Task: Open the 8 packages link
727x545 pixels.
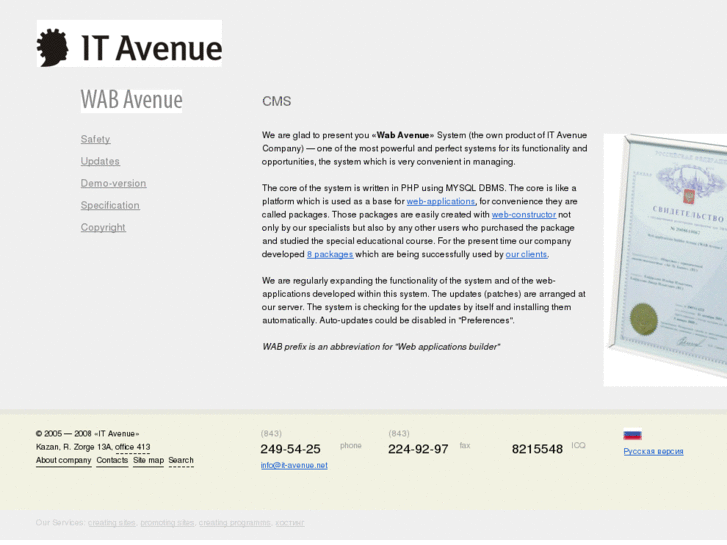Action: point(330,254)
